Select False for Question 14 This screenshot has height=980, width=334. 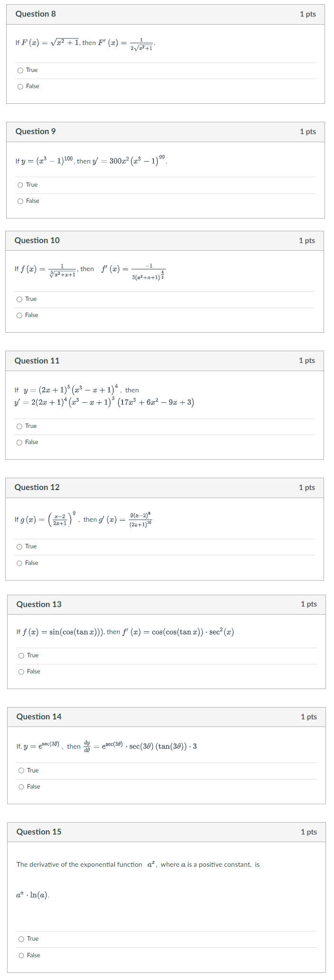pyautogui.click(x=20, y=786)
